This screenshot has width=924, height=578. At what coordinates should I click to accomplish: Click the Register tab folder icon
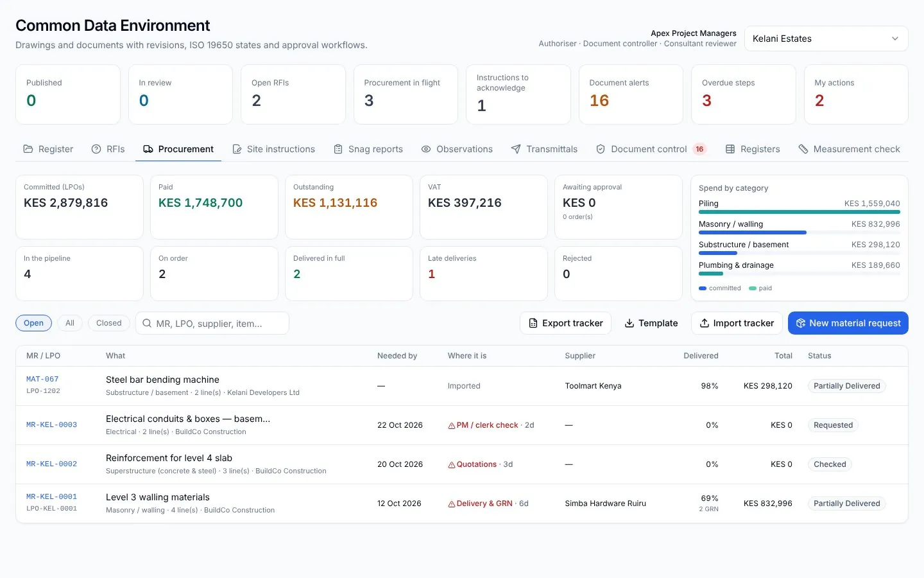coord(28,149)
